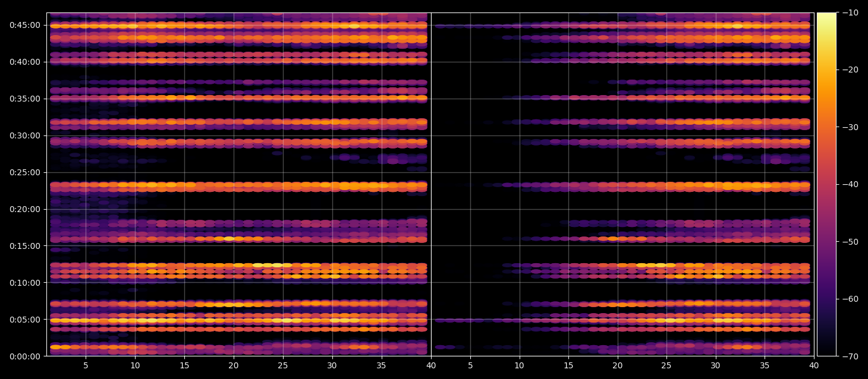The height and width of the screenshot is (379, 868).
Task: Click x-axis tick 30 under right heatmap
Action: tap(716, 365)
